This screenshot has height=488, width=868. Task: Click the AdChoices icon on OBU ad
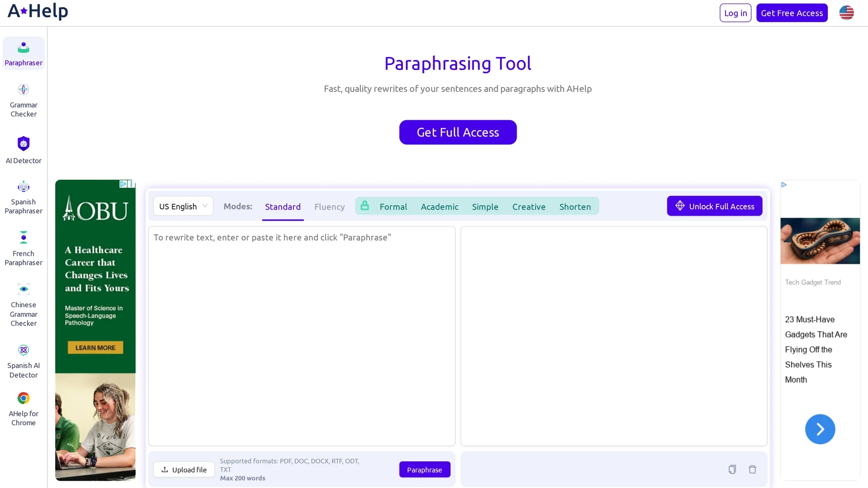coord(123,184)
